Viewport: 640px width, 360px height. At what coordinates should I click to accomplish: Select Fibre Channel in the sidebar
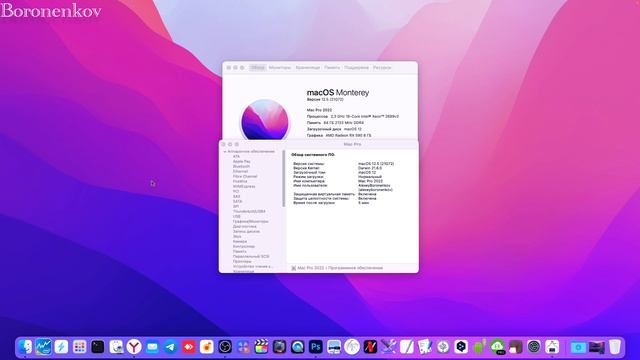tap(245, 176)
